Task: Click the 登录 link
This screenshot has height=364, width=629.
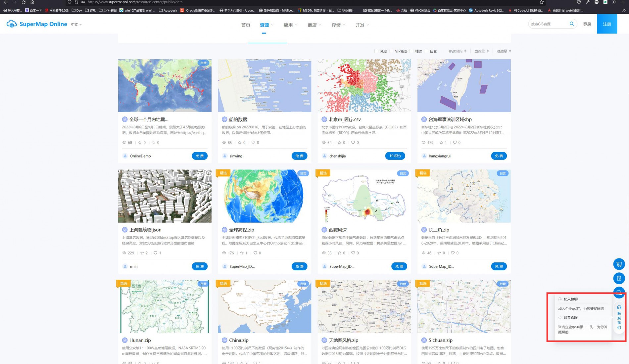Action: click(x=587, y=24)
